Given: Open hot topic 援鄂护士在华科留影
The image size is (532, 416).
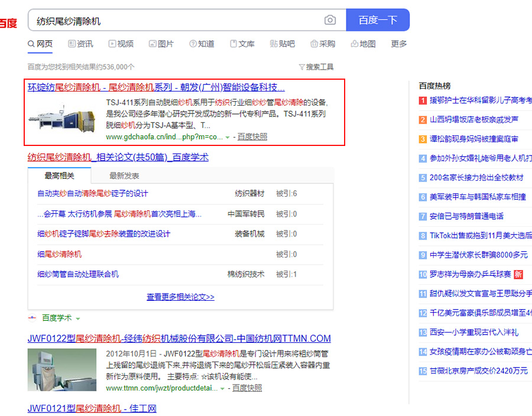Looking at the screenshot, I should click(481, 100).
